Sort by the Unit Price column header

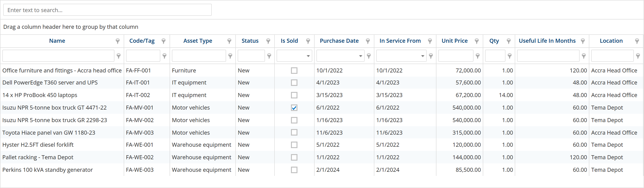click(x=455, y=41)
